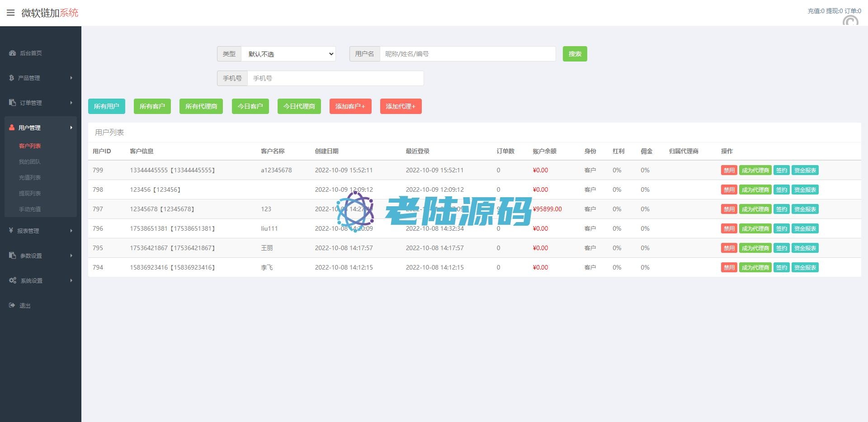Focus the 用户名 search input field
This screenshot has width=868, height=422.
(468, 54)
